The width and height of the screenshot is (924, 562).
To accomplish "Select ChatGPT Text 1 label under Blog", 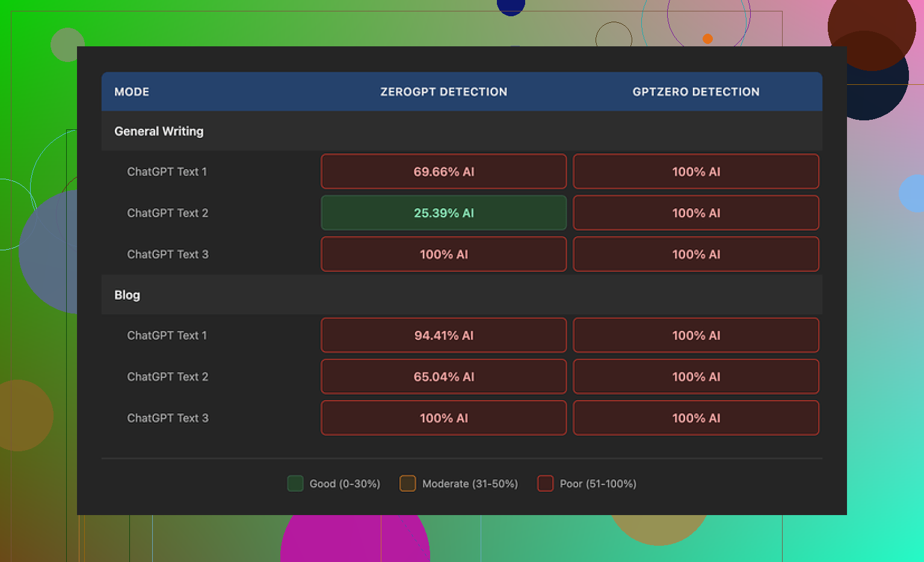I will (x=167, y=335).
